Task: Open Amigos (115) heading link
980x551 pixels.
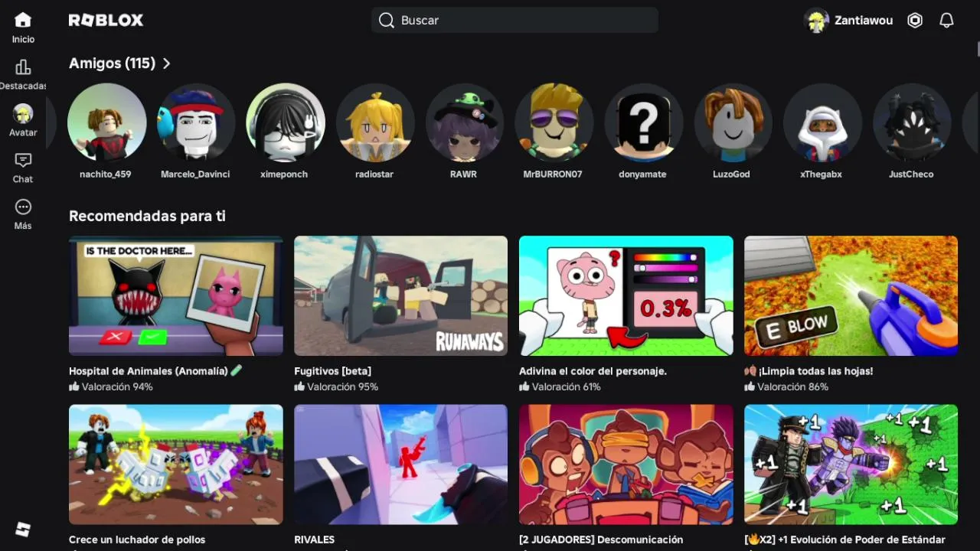Action: click(113, 64)
